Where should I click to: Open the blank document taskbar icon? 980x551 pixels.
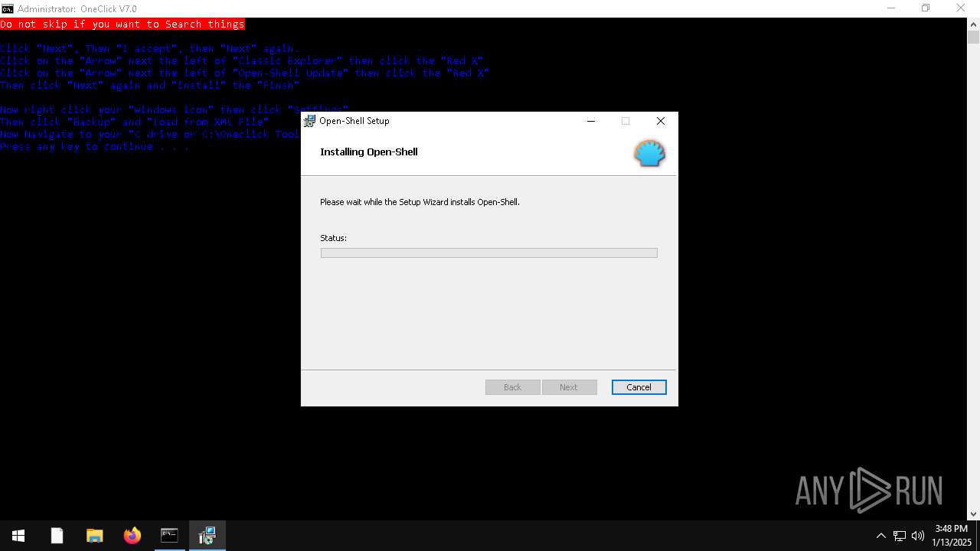57,536
